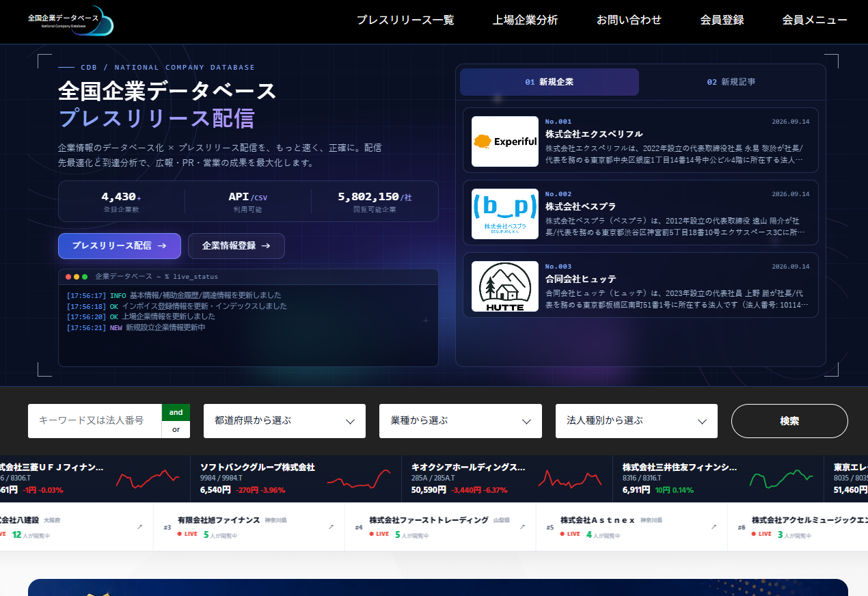
Task: Click the 株式会社アクセルミュージック company name
Action: 809,520
